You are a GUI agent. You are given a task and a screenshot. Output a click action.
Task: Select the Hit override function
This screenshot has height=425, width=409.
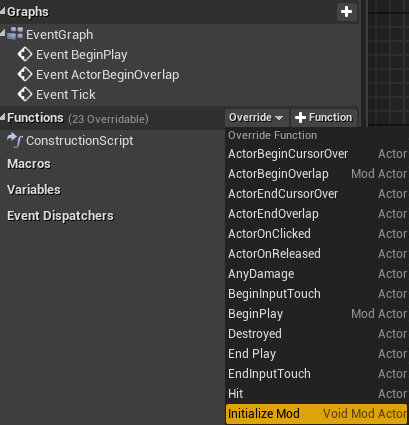coord(317,394)
